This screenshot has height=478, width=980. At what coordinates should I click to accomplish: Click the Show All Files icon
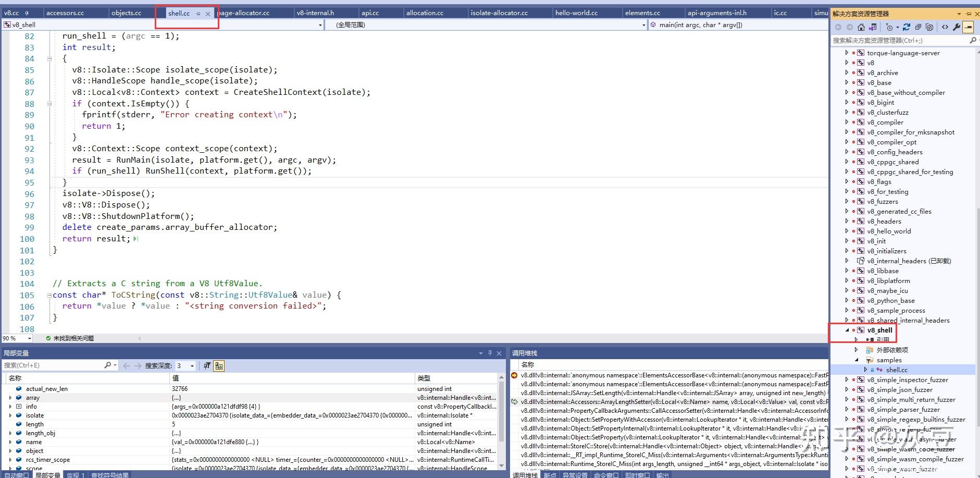click(929, 27)
